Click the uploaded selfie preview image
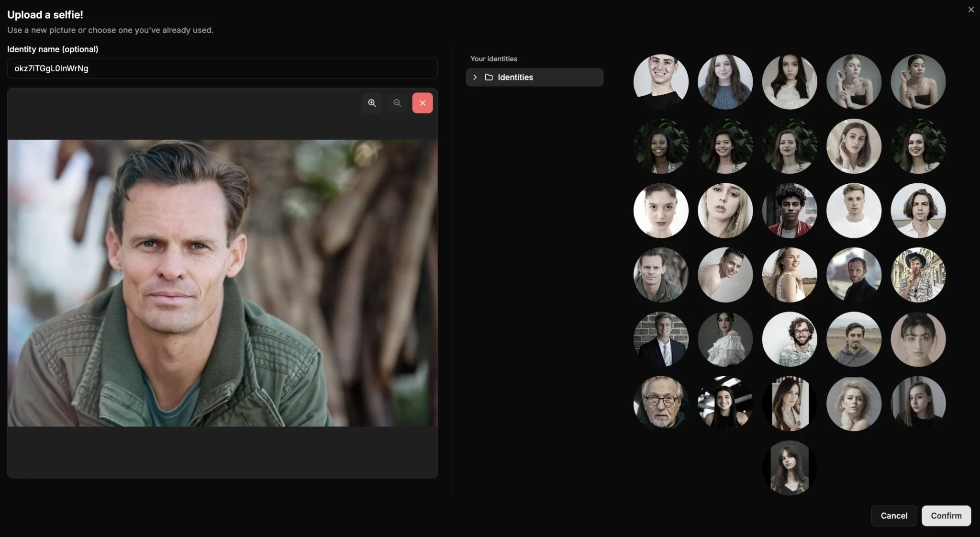 [222, 283]
